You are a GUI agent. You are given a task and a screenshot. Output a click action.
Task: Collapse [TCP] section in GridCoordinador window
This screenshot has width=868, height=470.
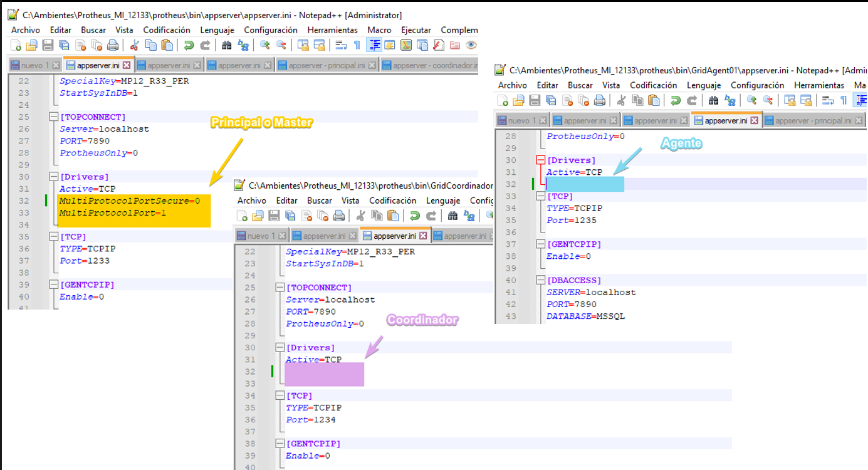point(279,396)
